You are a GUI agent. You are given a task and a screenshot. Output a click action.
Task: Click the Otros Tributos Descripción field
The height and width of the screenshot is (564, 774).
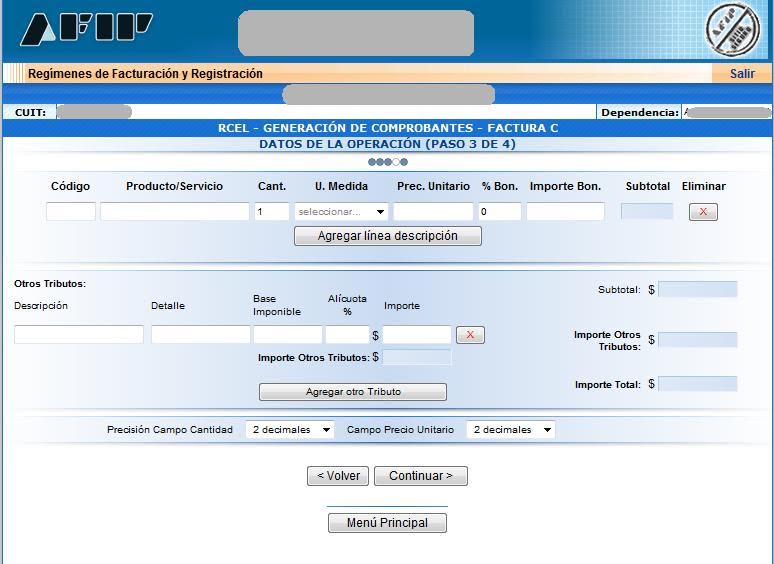(x=79, y=335)
